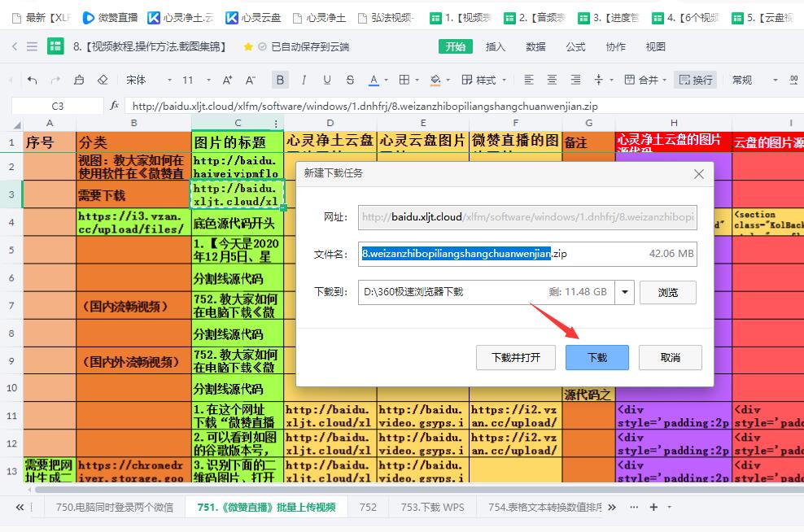Select cell B3 containing 需要下载
Viewport: 804px width, 532px height.
(133, 194)
